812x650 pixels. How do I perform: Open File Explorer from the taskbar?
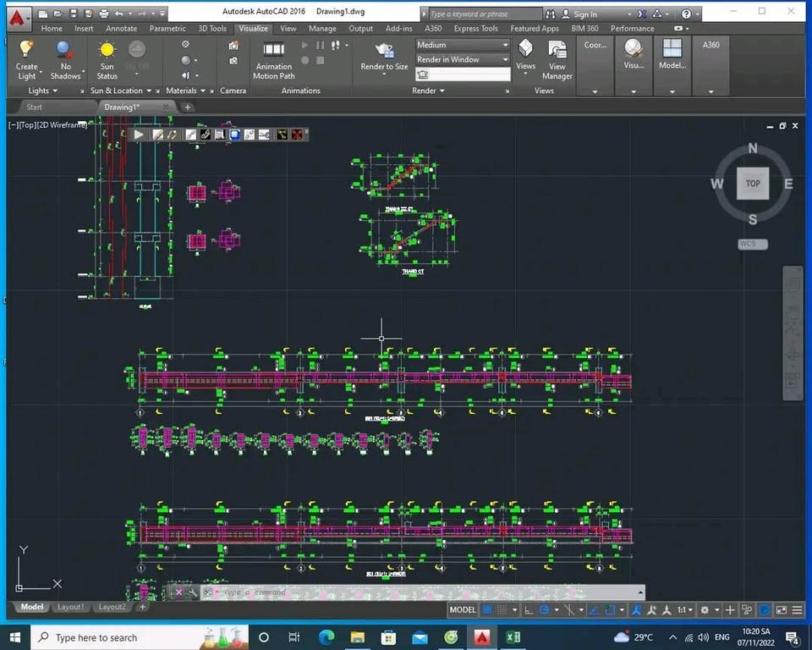tap(357, 637)
